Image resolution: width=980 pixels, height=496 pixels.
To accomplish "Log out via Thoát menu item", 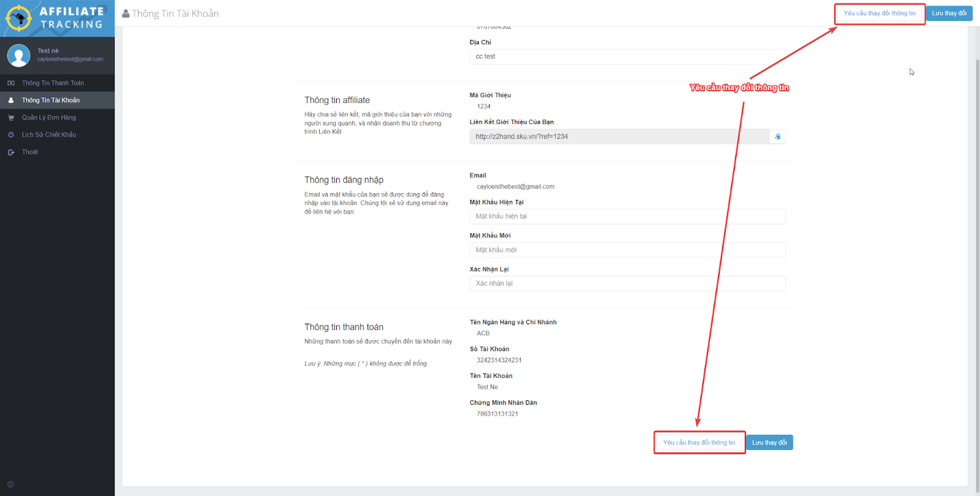I will click(x=57, y=152).
